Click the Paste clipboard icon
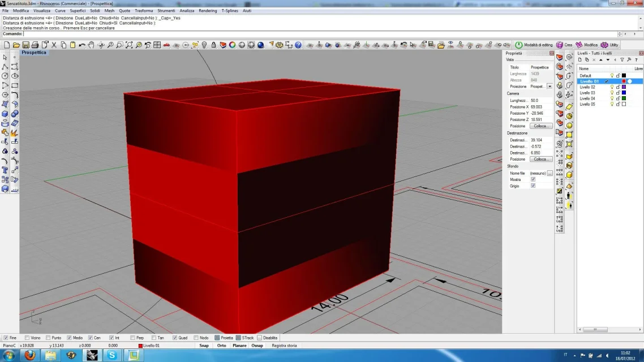The image size is (644, 362). click(x=72, y=45)
